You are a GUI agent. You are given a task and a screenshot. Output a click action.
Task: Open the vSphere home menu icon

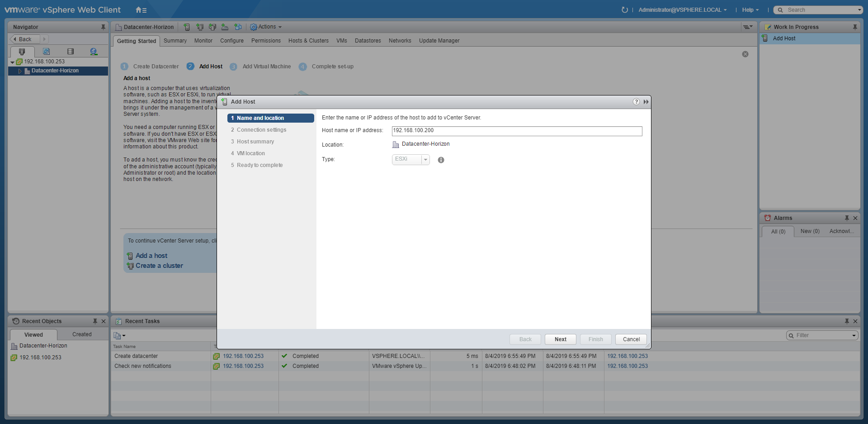pyautogui.click(x=141, y=10)
